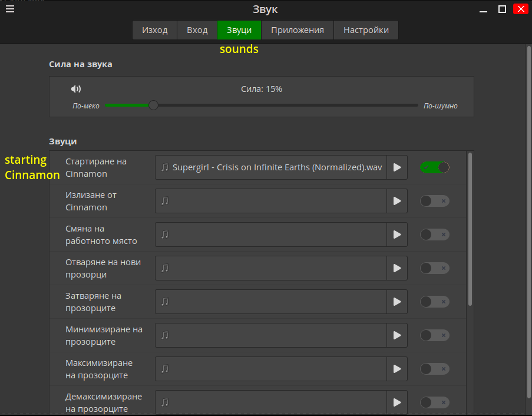The width and height of the screenshot is (532, 416).
Task: Play the Затваряне на прозорците sound
Action: (x=397, y=302)
